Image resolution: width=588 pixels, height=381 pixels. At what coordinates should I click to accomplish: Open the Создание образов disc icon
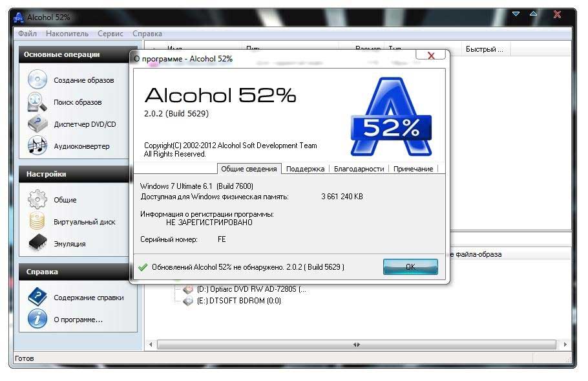point(37,80)
